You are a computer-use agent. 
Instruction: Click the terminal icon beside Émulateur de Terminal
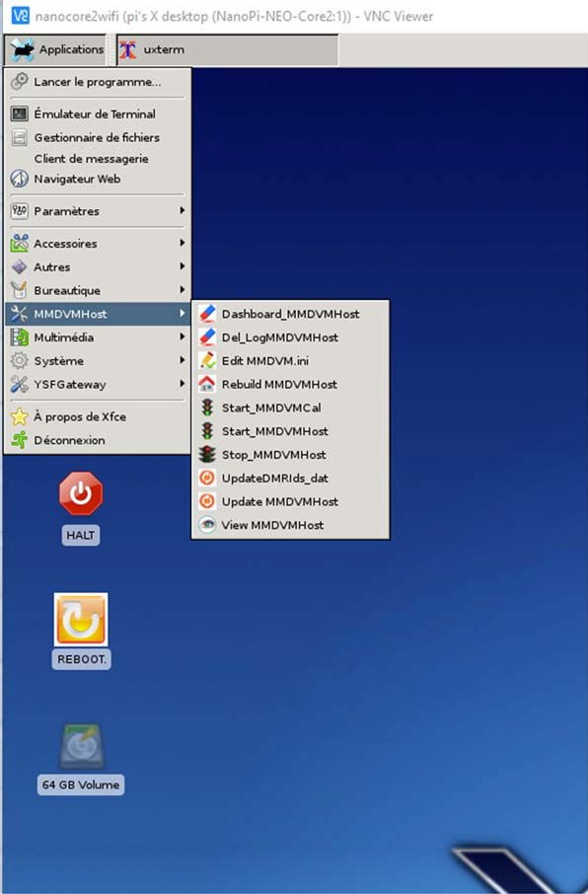click(20, 114)
